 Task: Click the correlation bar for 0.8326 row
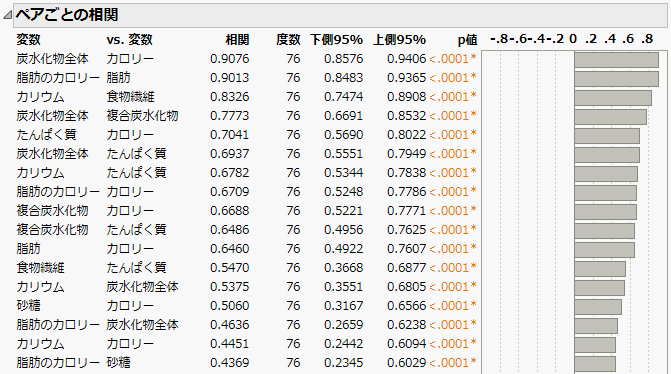(613, 98)
